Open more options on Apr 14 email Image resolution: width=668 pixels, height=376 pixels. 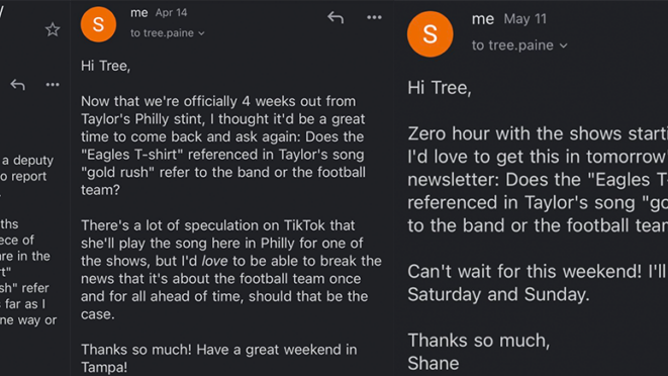point(374,17)
